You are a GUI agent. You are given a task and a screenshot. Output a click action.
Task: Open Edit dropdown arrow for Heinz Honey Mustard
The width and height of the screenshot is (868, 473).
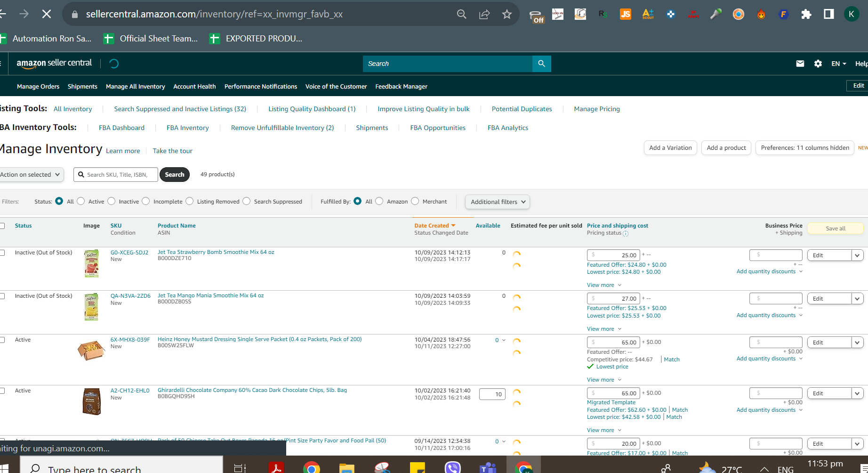point(858,343)
